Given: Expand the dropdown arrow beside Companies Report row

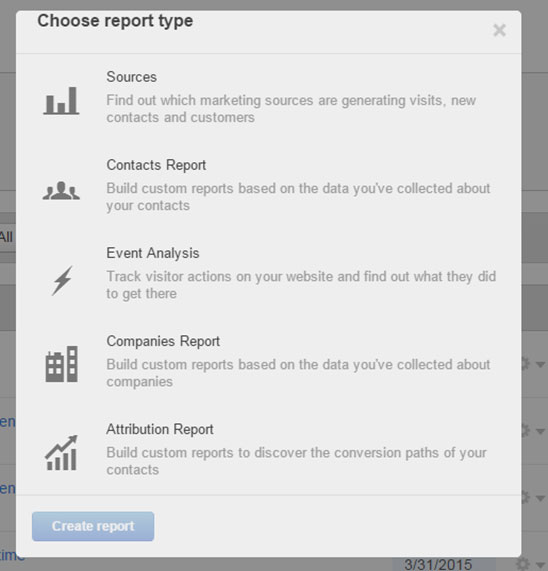Looking at the screenshot, I should pyautogui.click(x=540, y=364).
